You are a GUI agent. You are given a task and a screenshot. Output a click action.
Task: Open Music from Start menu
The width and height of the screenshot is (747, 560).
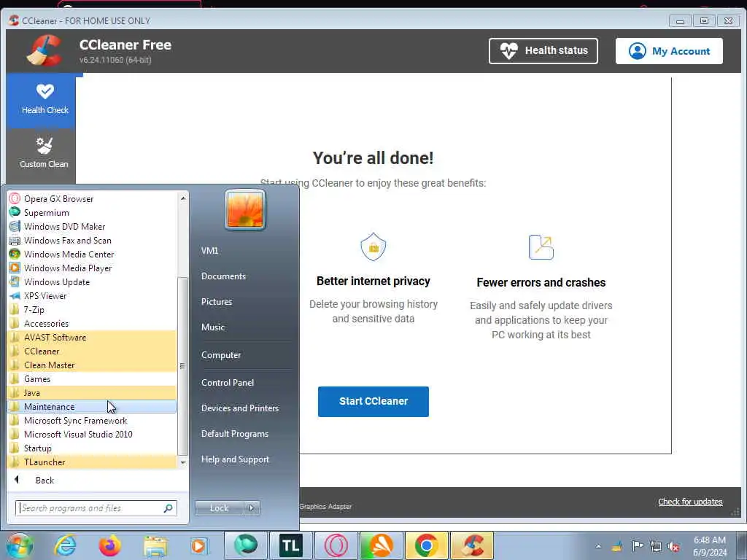(x=212, y=327)
